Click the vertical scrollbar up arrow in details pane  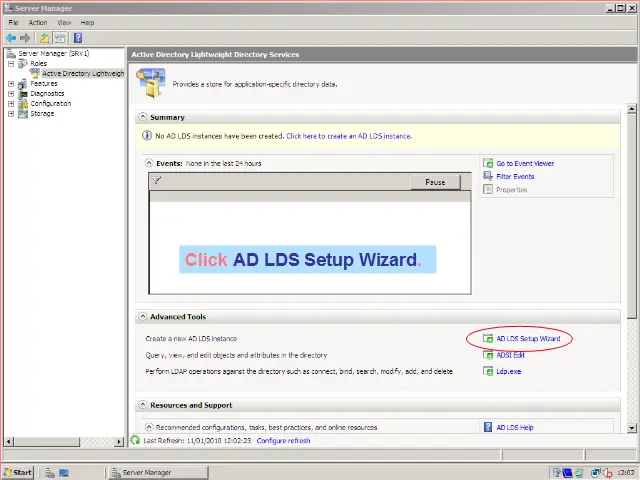[x=632, y=109]
